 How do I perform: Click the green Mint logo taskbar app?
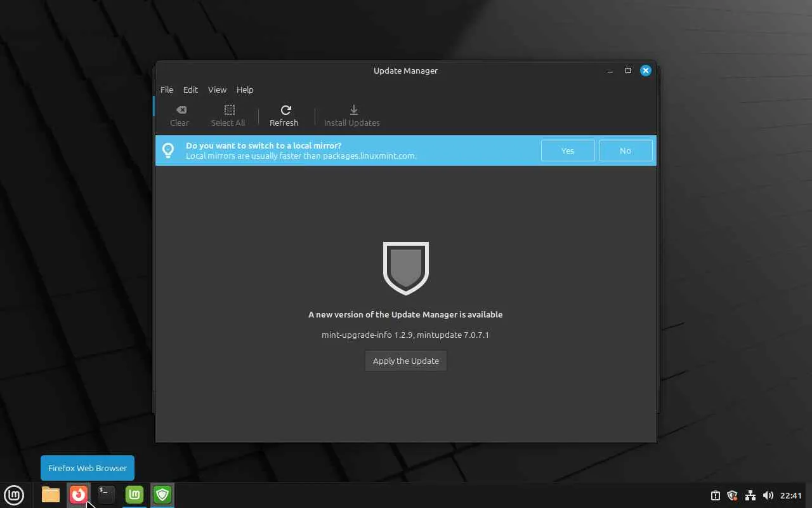pos(134,495)
